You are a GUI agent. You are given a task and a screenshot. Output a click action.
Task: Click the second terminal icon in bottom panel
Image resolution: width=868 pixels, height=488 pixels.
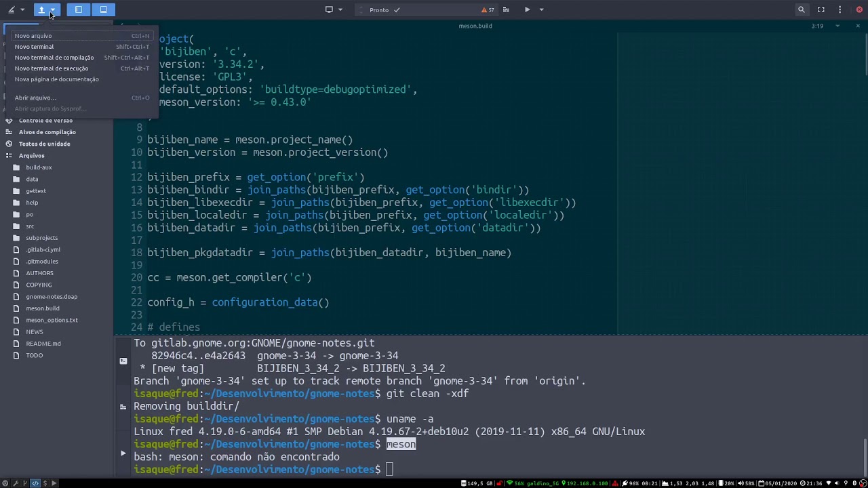[123, 407]
